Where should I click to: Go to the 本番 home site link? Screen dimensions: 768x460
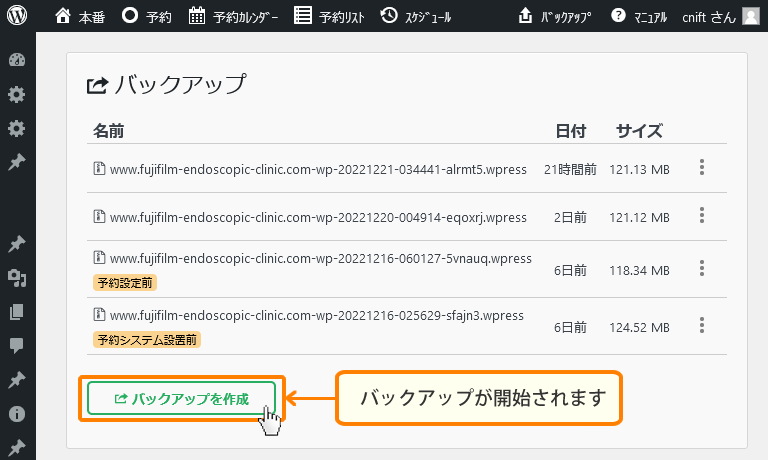[x=80, y=16]
